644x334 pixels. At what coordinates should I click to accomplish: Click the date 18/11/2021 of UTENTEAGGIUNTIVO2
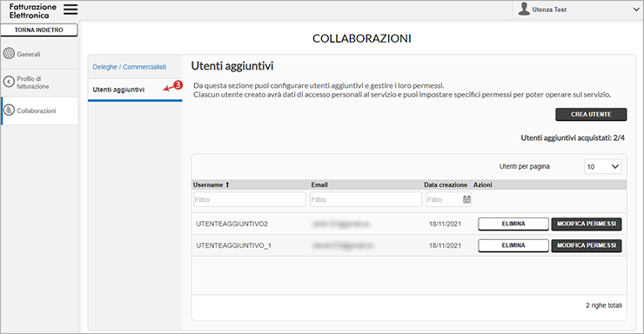point(446,224)
